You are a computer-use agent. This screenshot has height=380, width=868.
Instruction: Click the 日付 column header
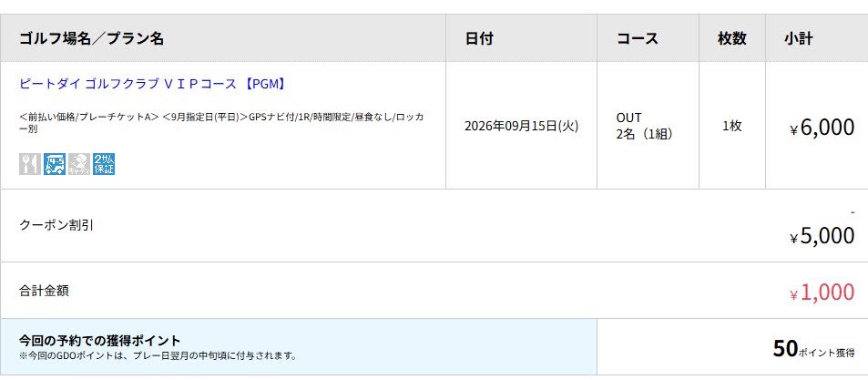tap(479, 38)
